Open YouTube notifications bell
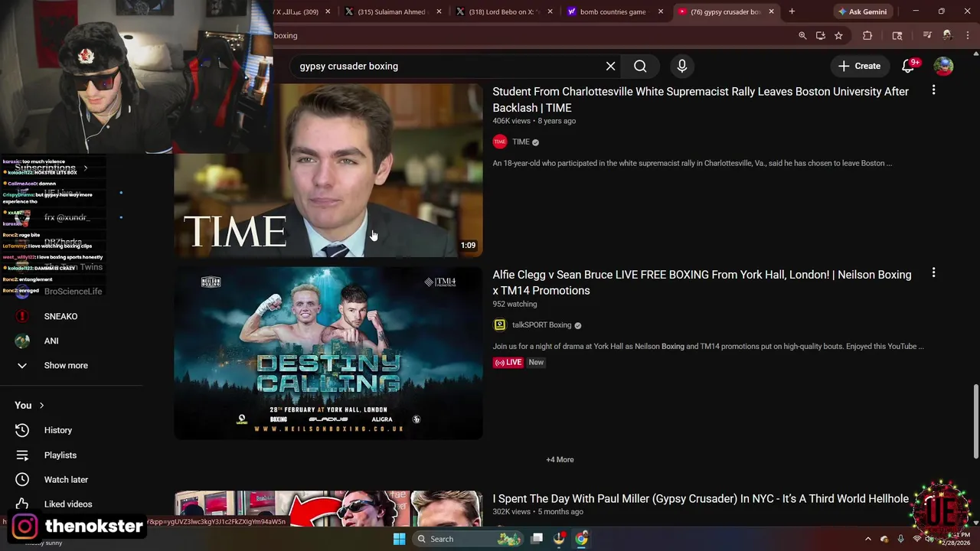 tap(908, 66)
